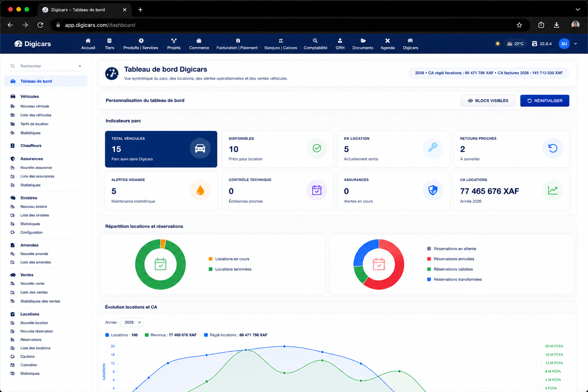Open the Comptabilité menu
Viewport: 588px width, 392px height.
[x=315, y=44]
